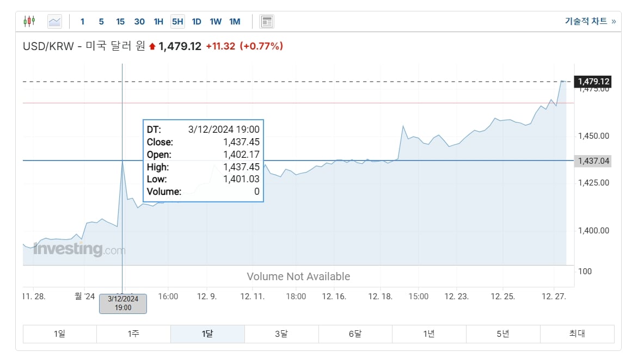Pick the 1M interval

click(x=235, y=22)
